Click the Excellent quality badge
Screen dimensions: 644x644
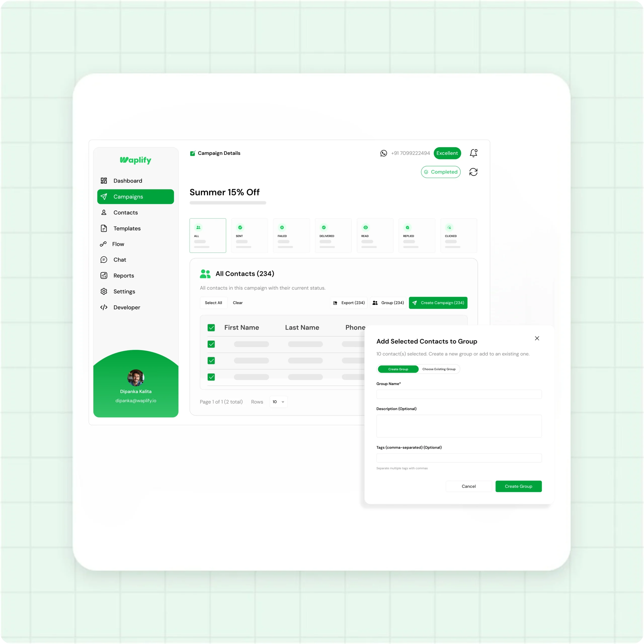click(x=447, y=153)
